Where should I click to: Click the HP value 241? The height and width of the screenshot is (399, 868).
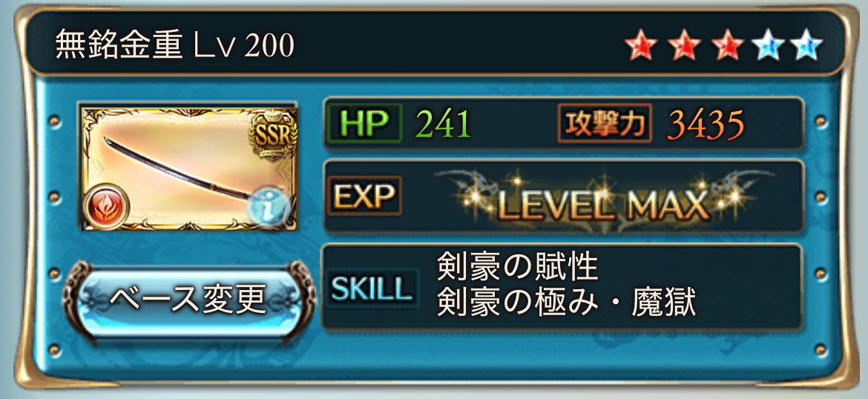point(444,124)
